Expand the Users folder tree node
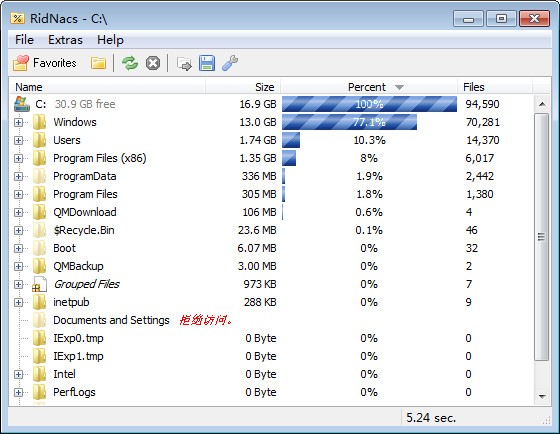This screenshot has width=560, height=434. coord(18,140)
